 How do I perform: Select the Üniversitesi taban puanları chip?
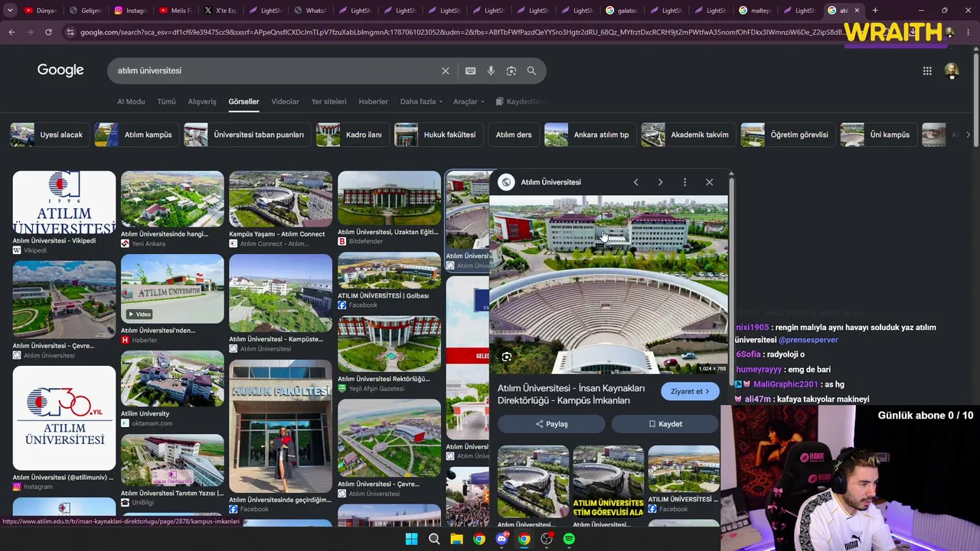tap(247, 135)
